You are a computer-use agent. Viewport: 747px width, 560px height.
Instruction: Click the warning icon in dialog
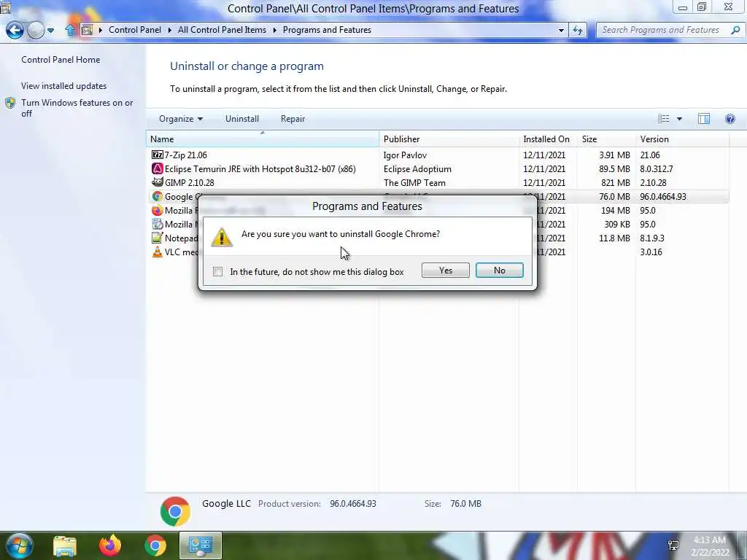(x=222, y=237)
